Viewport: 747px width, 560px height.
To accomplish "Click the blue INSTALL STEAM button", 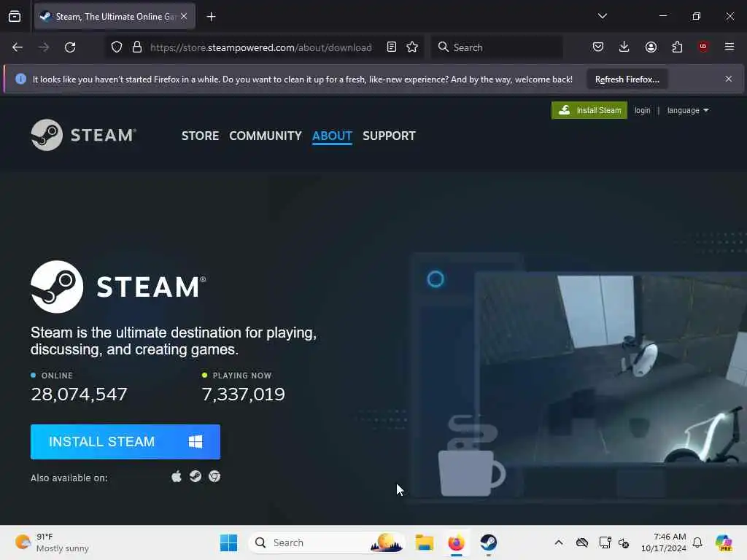I will coord(125,442).
